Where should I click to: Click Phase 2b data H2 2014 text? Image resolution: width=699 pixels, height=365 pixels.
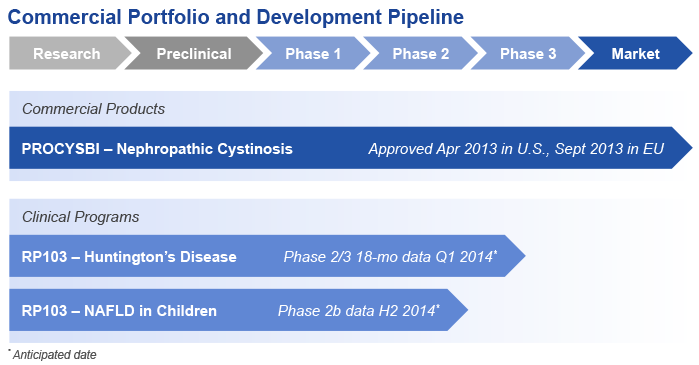coord(357,311)
